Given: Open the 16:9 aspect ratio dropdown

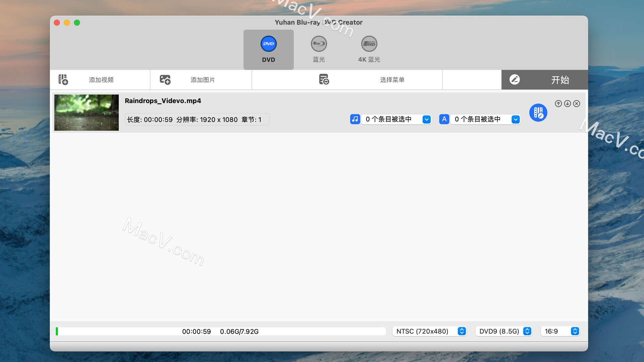Looking at the screenshot, I should pos(560,331).
